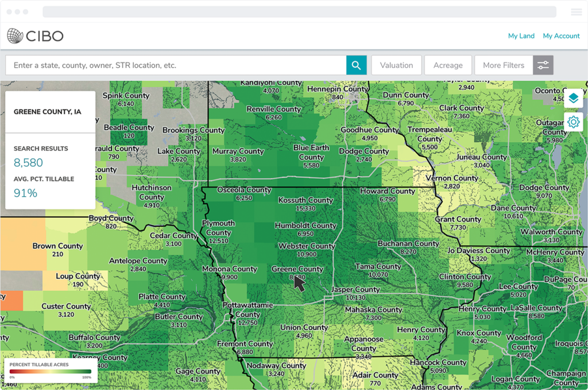This screenshot has width=588, height=390.
Task: Click the magnifying glass search button
Action: pyautogui.click(x=356, y=65)
